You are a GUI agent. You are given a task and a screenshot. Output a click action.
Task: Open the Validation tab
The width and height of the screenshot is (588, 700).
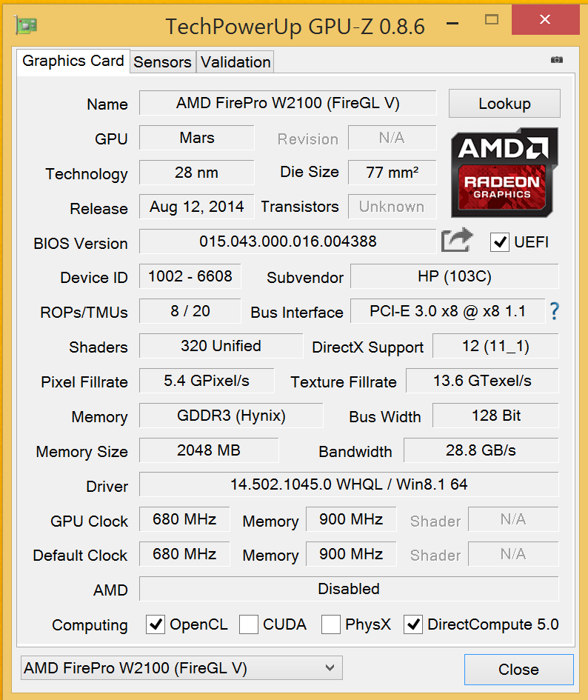point(235,62)
